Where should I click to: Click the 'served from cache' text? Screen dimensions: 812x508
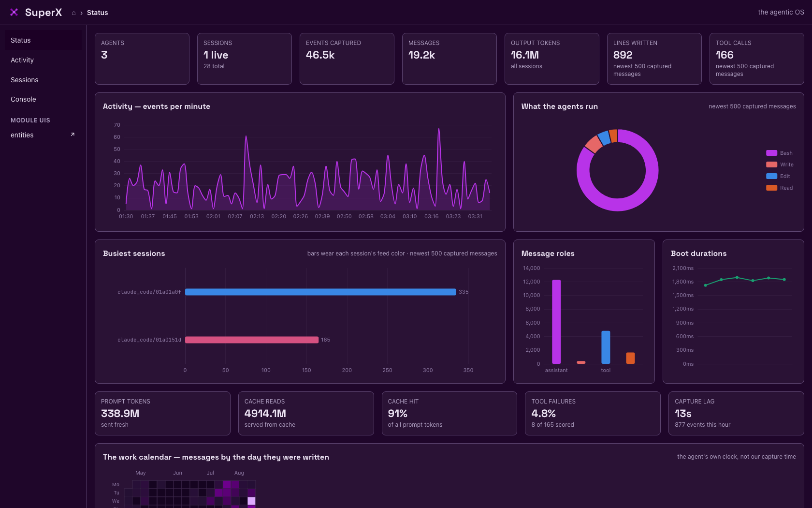tap(270, 425)
